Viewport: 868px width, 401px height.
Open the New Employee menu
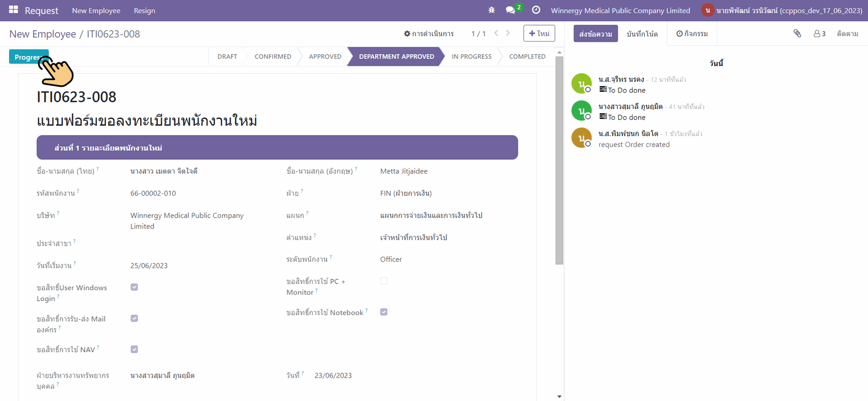[x=96, y=10]
